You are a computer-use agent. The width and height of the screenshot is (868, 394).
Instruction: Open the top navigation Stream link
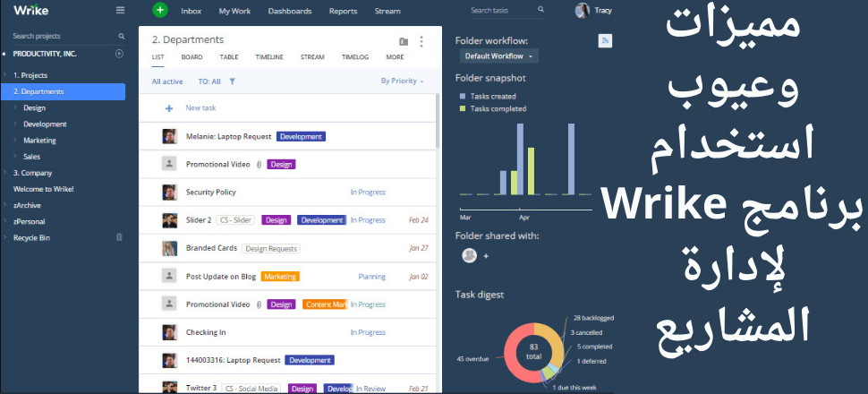point(387,11)
